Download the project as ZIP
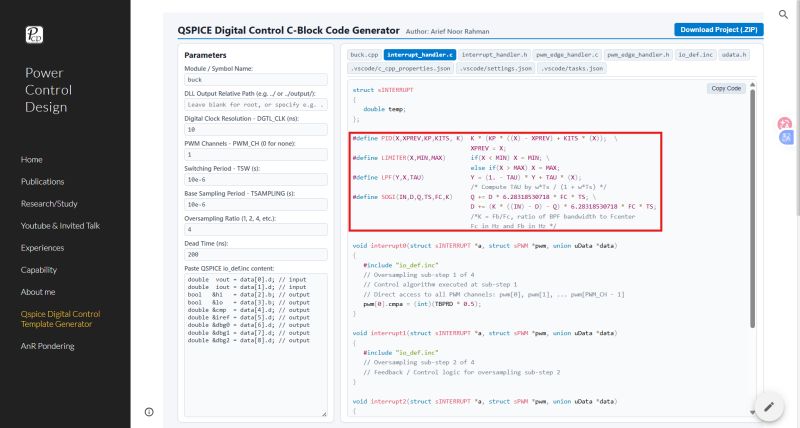Image resolution: width=800 pixels, height=428 pixels. [x=718, y=30]
